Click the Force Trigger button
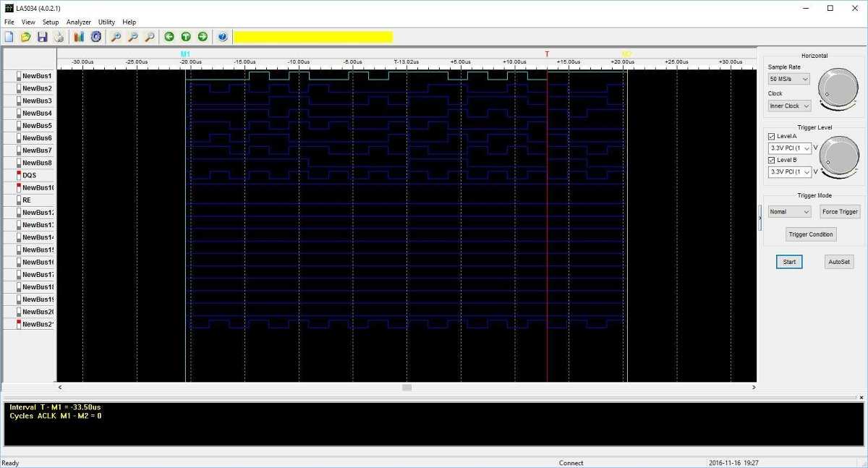This screenshot has height=468, width=868. 840,212
